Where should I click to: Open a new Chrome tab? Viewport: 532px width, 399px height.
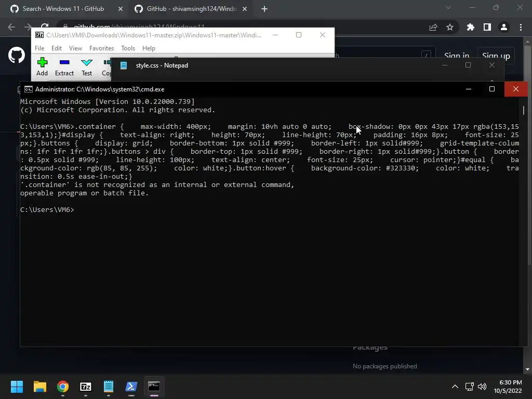pos(264,9)
